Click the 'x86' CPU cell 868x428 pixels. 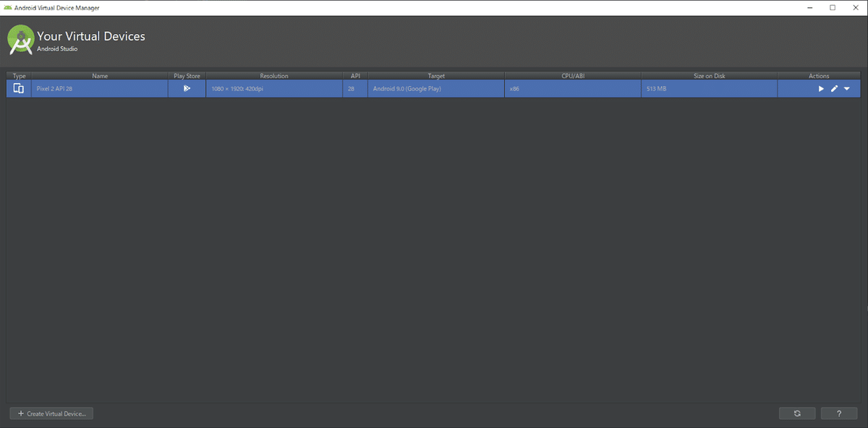coord(573,88)
